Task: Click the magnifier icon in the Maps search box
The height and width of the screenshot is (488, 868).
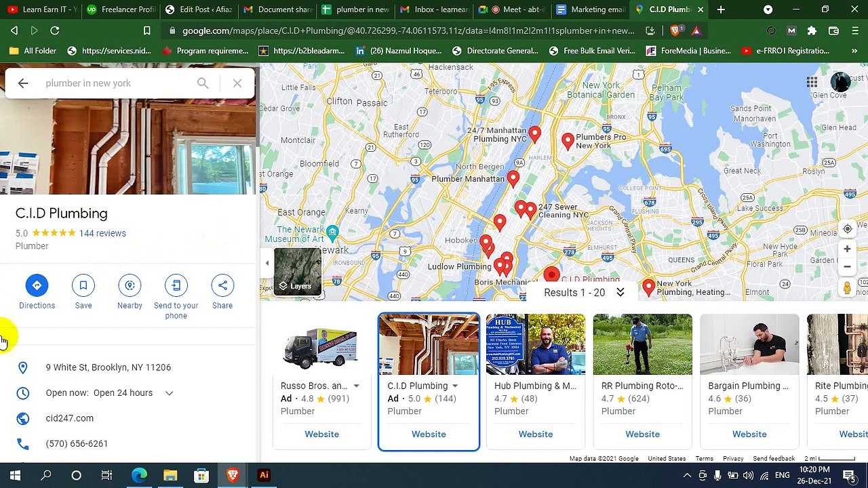Action: point(203,83)
